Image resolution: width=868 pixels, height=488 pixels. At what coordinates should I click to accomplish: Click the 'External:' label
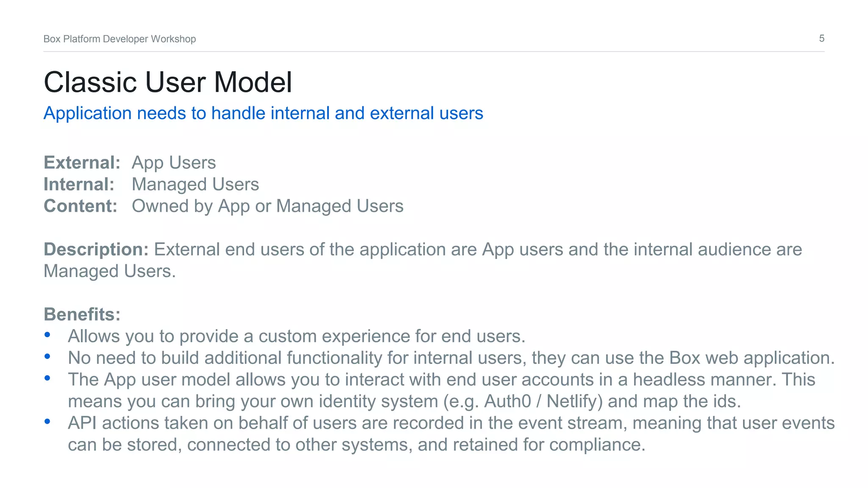[x=82, y=163]
